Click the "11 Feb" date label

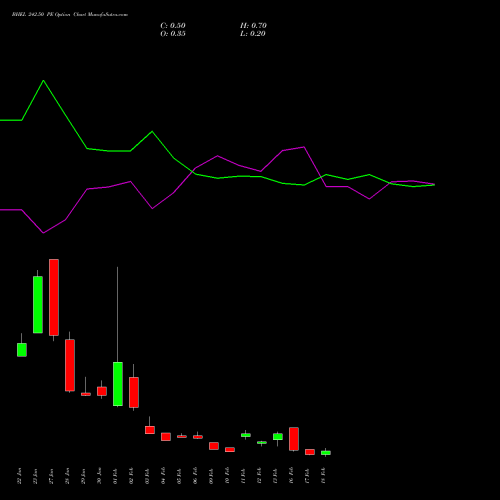coord(243,476)
